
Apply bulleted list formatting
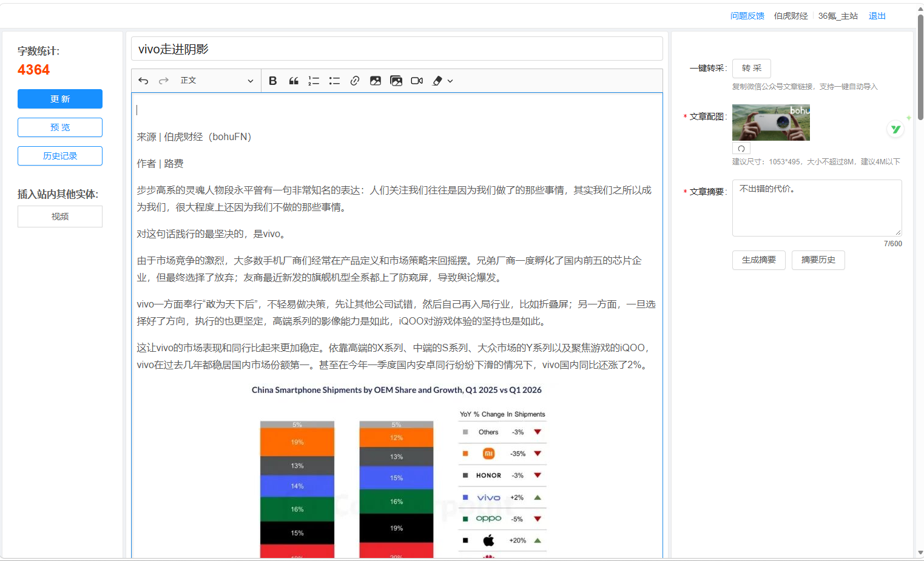(x=334, y=81)
